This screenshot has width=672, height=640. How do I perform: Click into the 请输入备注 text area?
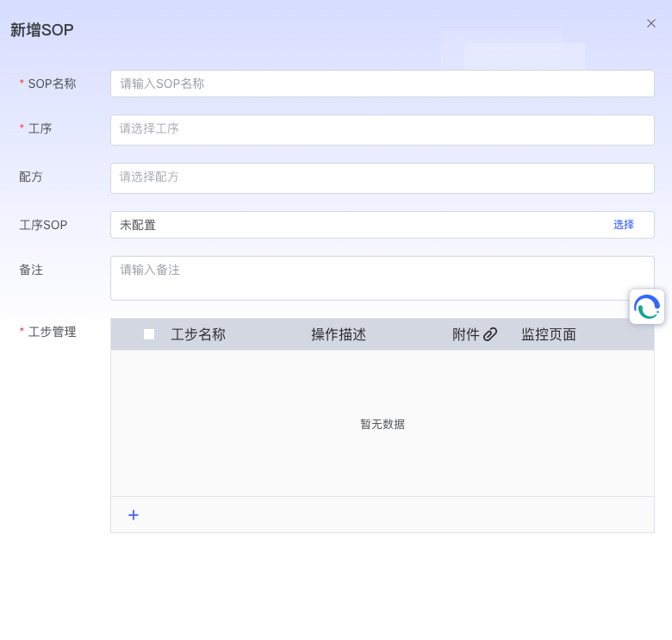point(382,277)
